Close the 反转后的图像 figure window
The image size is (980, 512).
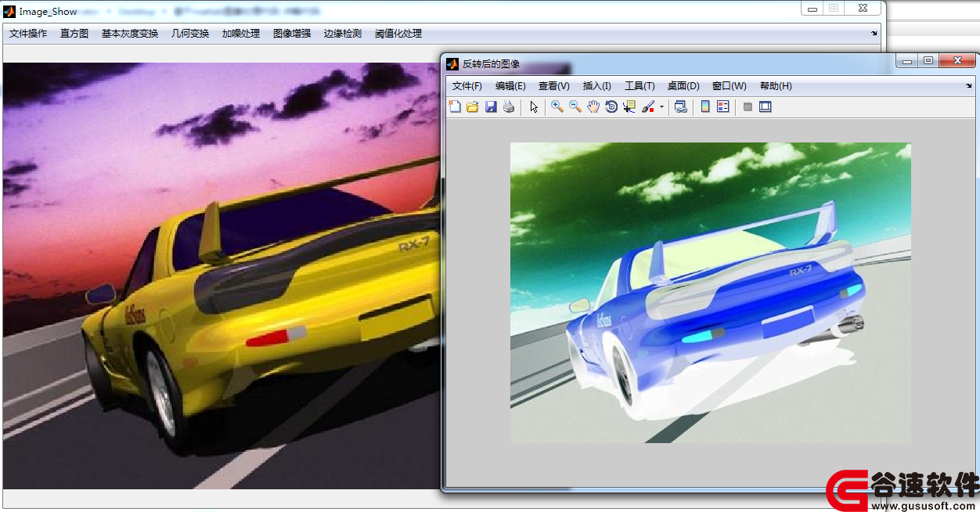click(x=957, y=61)
